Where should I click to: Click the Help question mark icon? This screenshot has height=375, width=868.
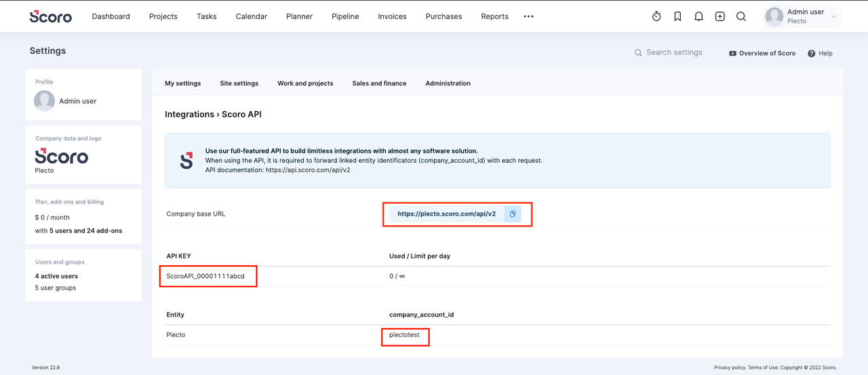811,53
